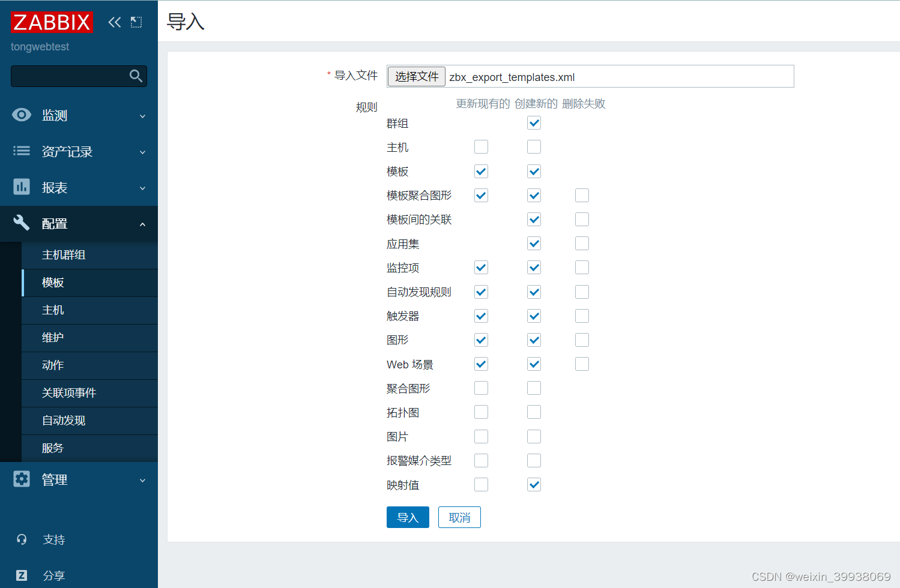Click the chart icon for 报表
900x588 pixels.
[x=22, y=187]
